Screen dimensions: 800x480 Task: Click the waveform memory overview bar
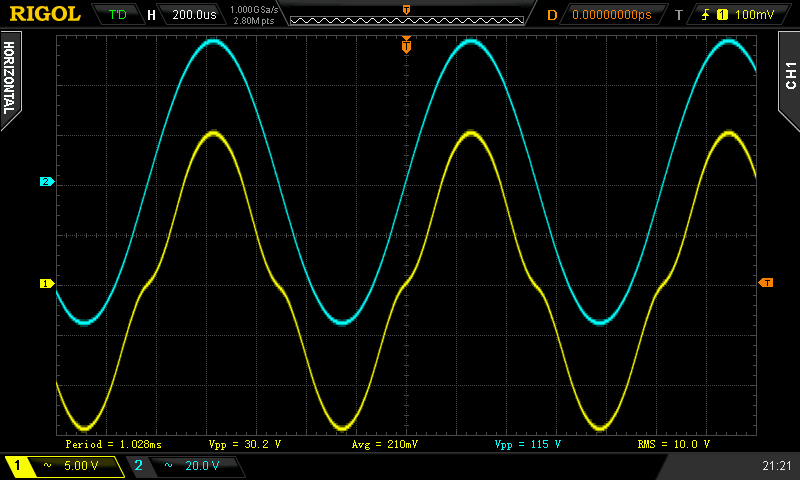pyautogui.click(x=407, y=20)
